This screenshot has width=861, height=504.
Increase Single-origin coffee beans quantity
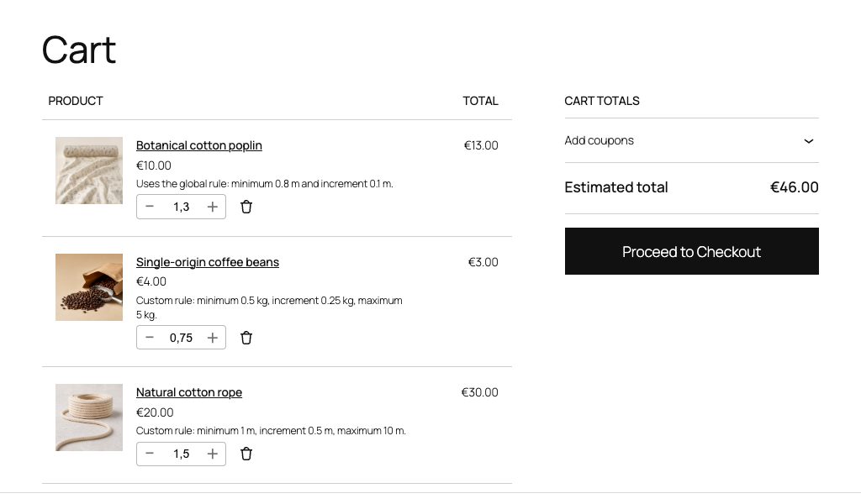(213, 338)
